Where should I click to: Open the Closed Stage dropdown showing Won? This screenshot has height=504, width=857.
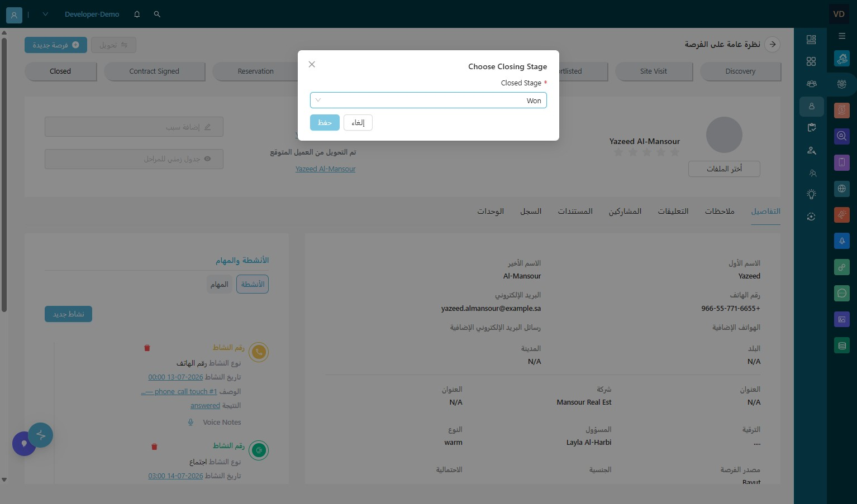tap(428, 100)
